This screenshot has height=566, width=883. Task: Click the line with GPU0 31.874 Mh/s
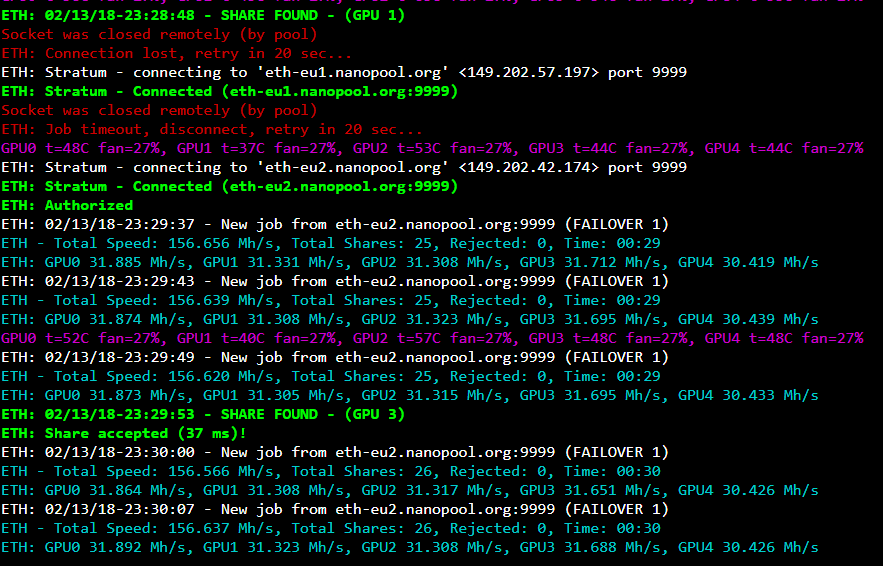tap(410, 319)
